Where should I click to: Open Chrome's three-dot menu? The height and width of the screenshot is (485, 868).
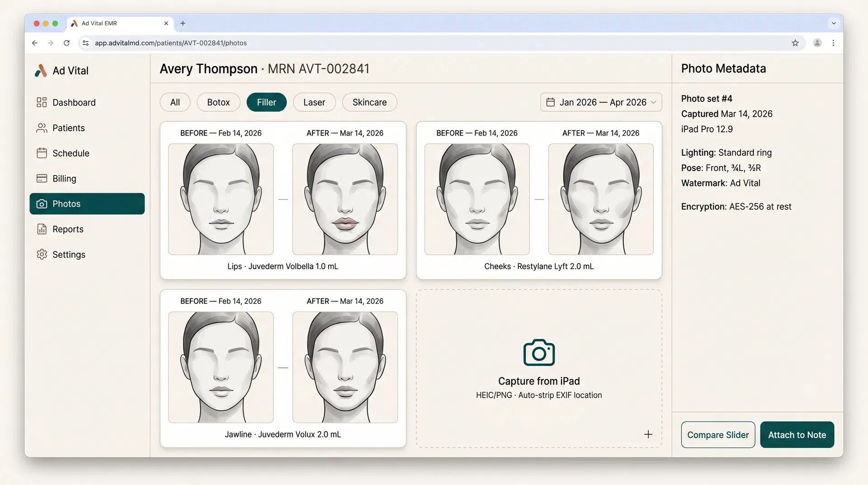(834, 43)
